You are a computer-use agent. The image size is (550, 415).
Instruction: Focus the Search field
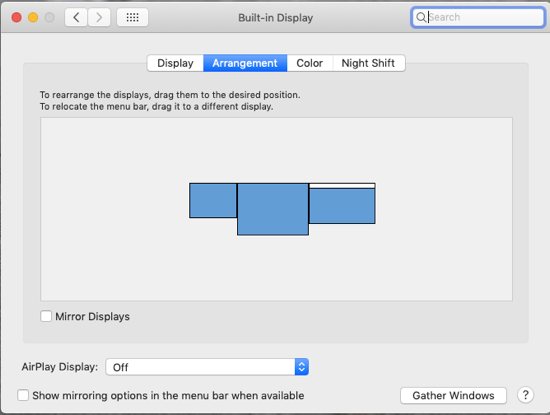(478, 17)
